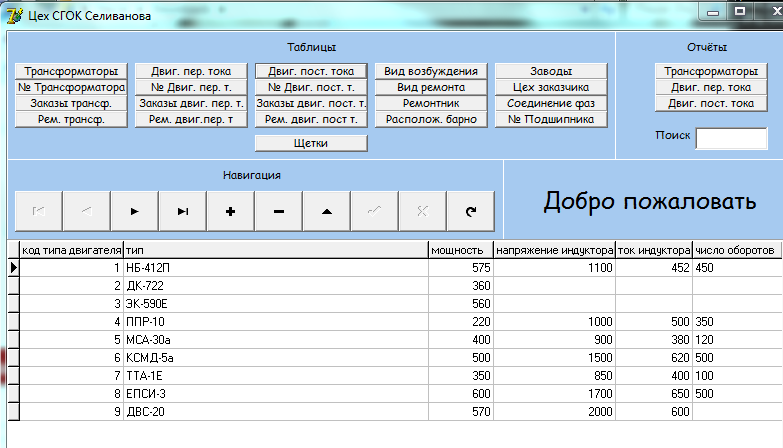Go to the previous record arrow
Image resolution: width=783 pixels, height=448 pixels.
86,211
